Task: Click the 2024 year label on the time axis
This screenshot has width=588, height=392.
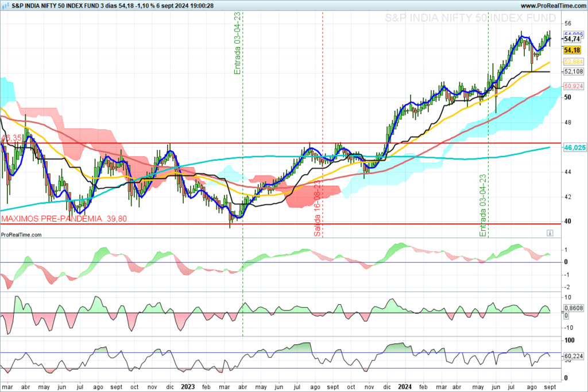Action: [405, 387]
